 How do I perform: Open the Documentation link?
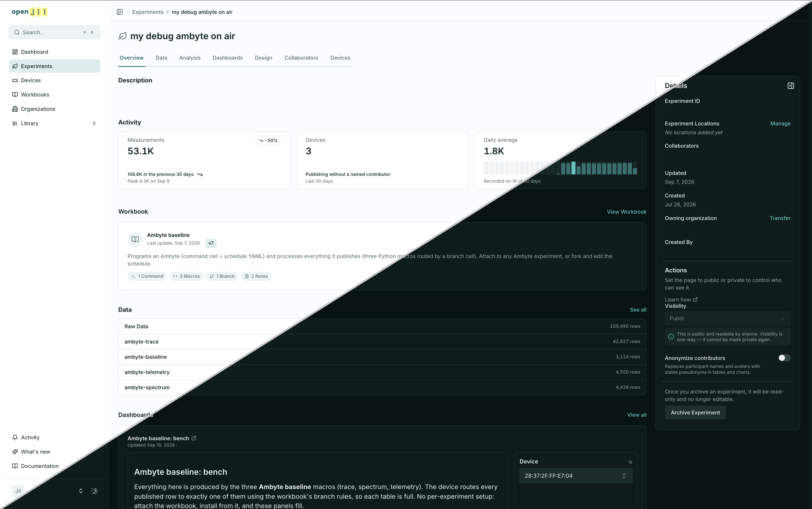coord(55,466)
